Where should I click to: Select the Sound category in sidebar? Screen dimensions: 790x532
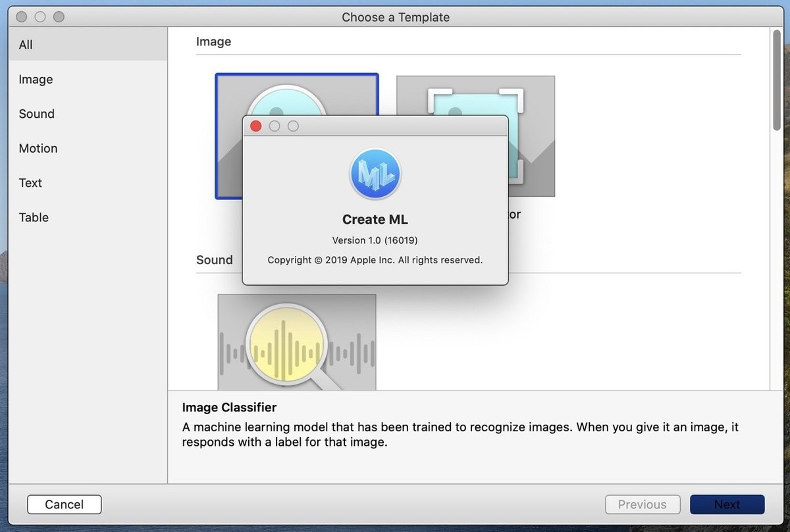(x=88, y=114)
